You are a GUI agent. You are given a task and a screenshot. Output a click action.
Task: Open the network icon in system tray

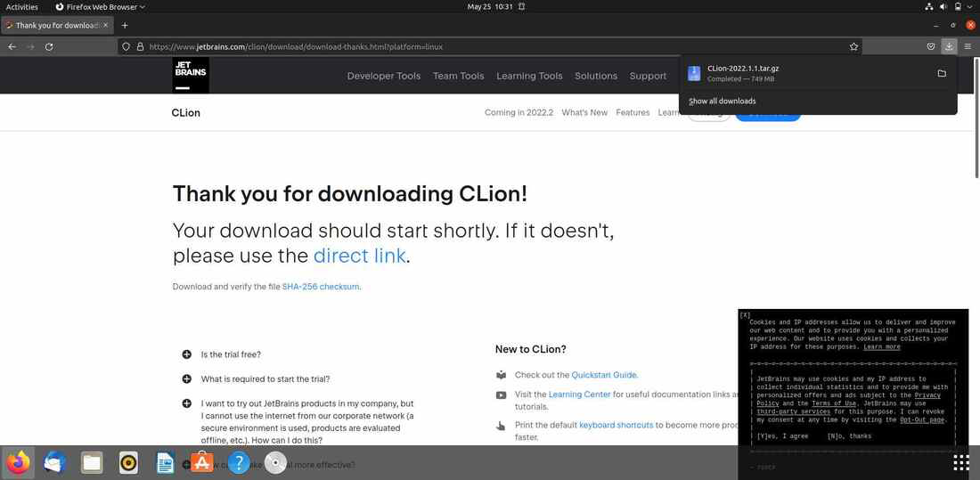(928, 7)
